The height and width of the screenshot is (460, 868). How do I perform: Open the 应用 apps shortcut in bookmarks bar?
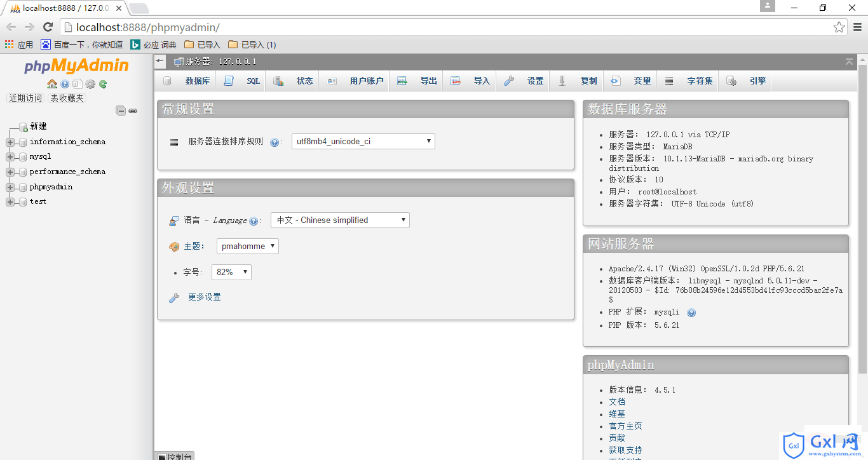coord(19,44)
